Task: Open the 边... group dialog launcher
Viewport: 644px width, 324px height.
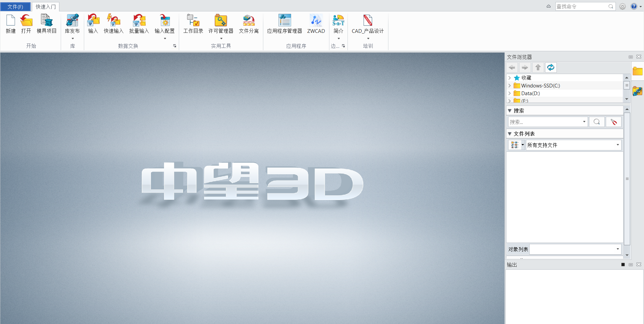Action: point(343,46)
